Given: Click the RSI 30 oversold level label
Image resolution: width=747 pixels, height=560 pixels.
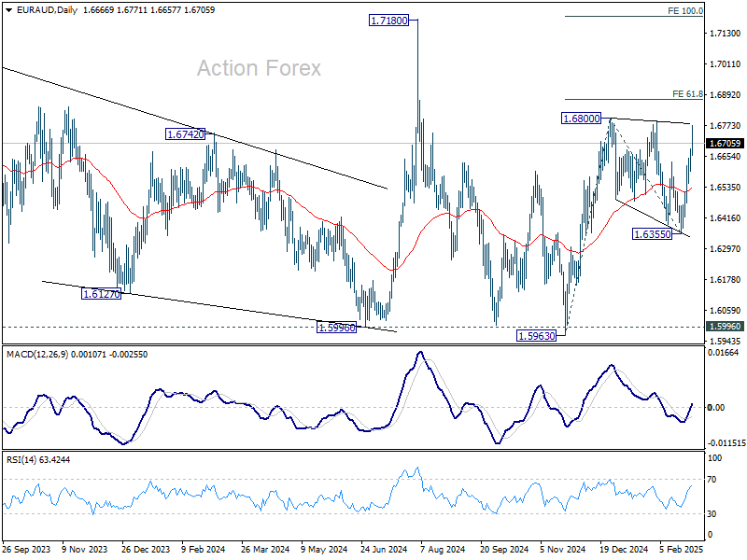Looking at the screenshot, I should 712,514.
